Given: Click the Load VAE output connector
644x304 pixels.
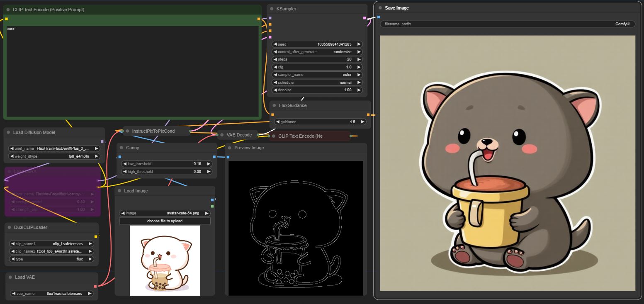Looking at the screenshot, I should pyautogui.click(x=95, y=286).
